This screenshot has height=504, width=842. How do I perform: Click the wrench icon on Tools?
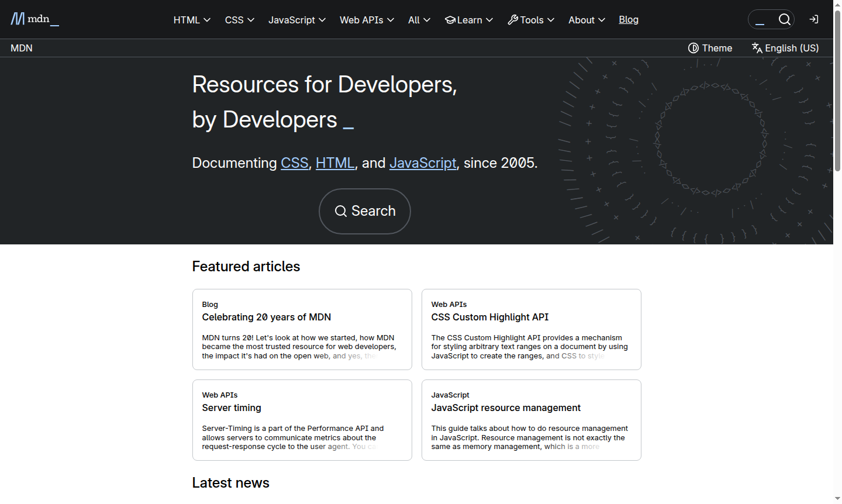pyautogui.click(x=512, y=19)
